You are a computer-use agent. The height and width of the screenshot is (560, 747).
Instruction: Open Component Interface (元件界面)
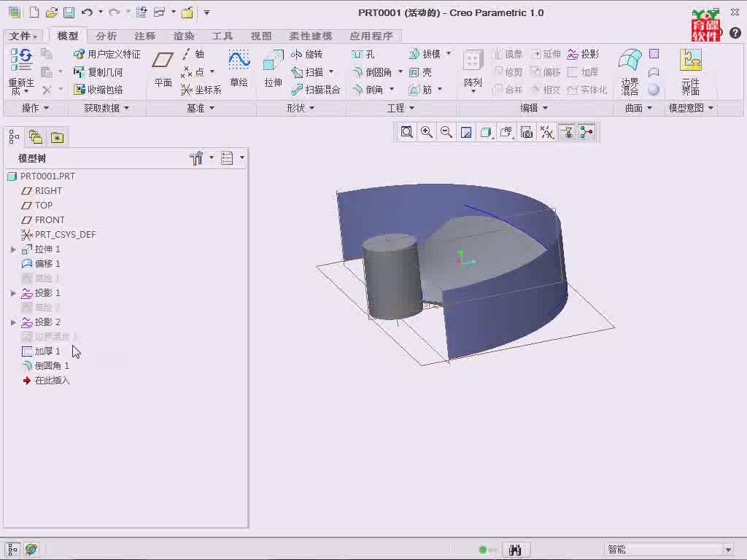[x=690, y=71]
